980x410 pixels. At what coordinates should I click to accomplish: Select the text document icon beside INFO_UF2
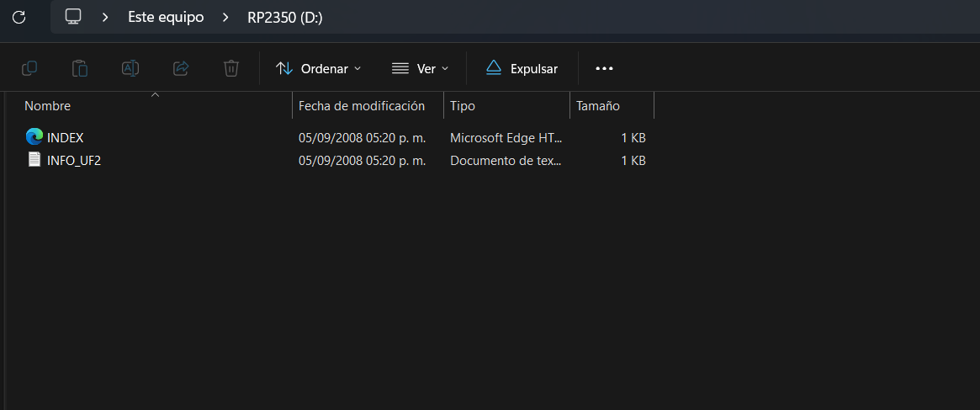point(34,160)
